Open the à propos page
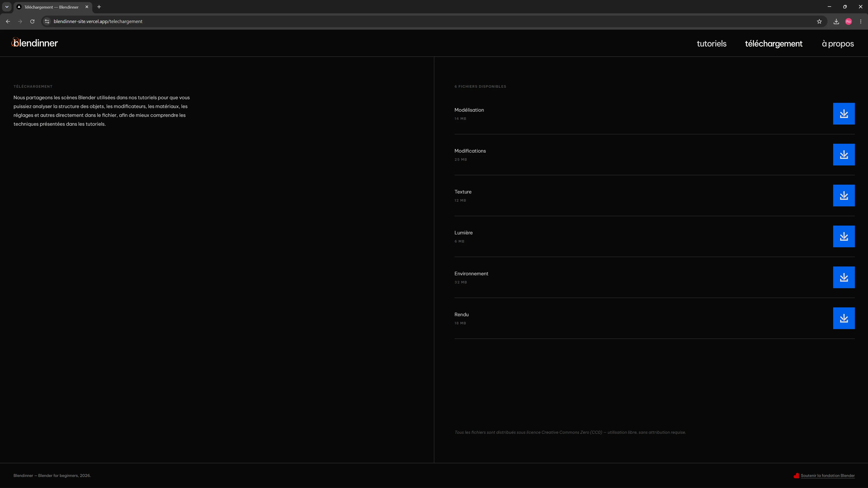The width and height of the screenshot is (868, 488). (838, 44)
